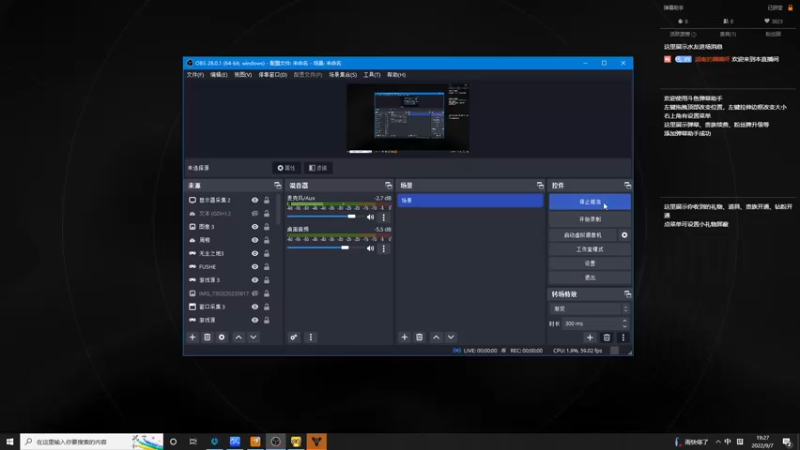Open the 渐变 transition type dropdown
Viewport: 800px width, 450px height.
point(590,309)
